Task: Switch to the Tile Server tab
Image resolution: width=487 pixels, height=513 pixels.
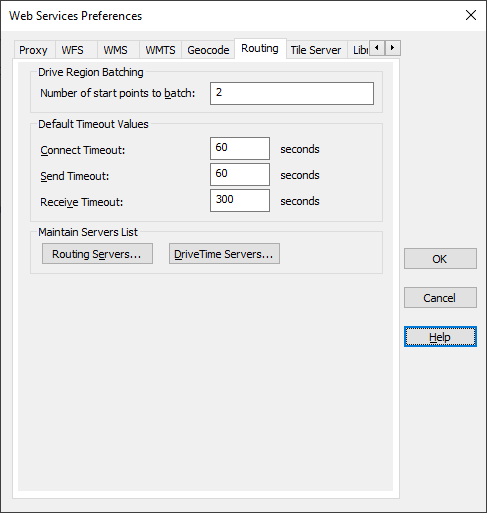Action: [316, 50]
